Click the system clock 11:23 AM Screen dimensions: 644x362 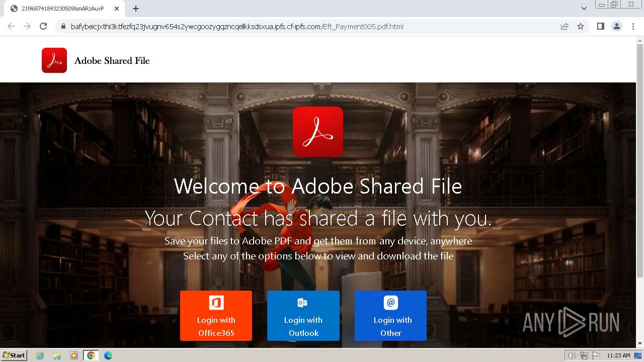[x=618, y=355]
